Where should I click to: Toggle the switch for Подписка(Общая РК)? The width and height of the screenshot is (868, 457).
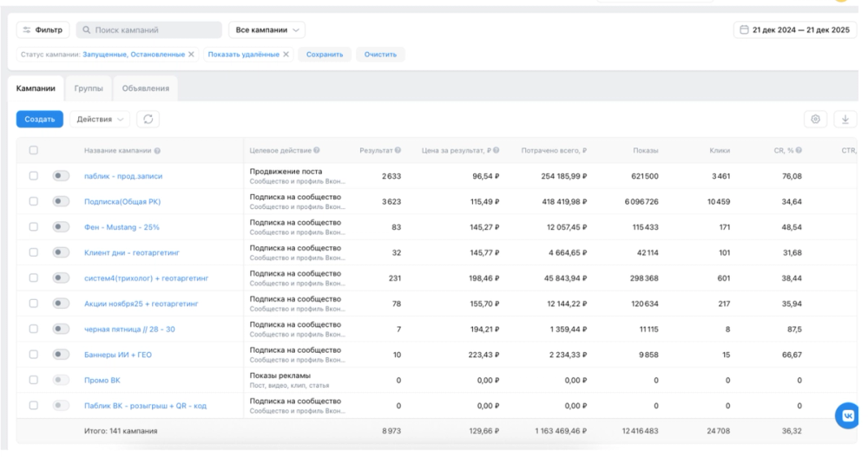[61, 201]
